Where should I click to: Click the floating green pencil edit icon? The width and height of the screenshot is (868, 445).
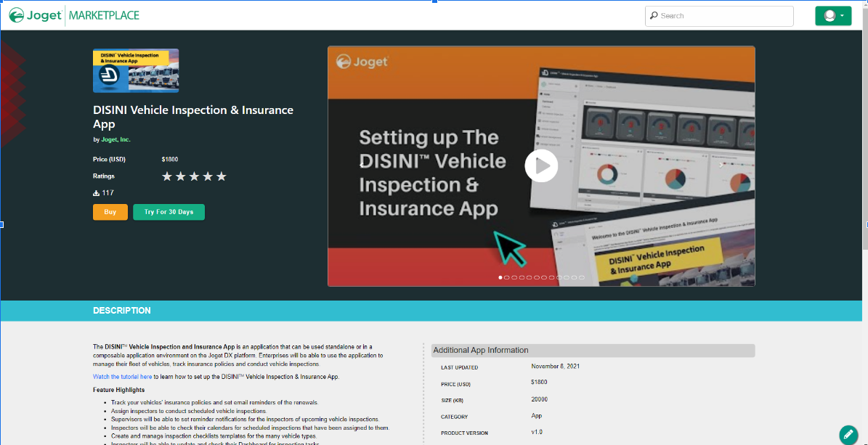pos(848,434)
